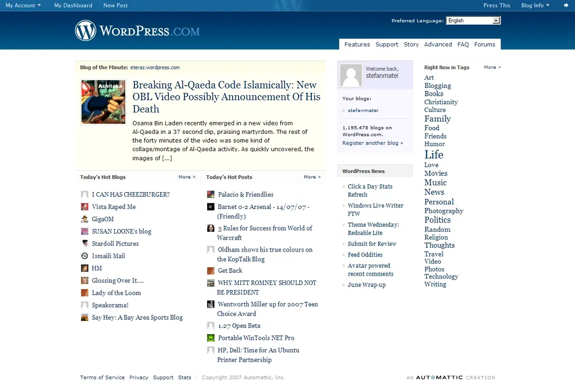
Task: Open Submit for Review news item
Action: [372, 244]
